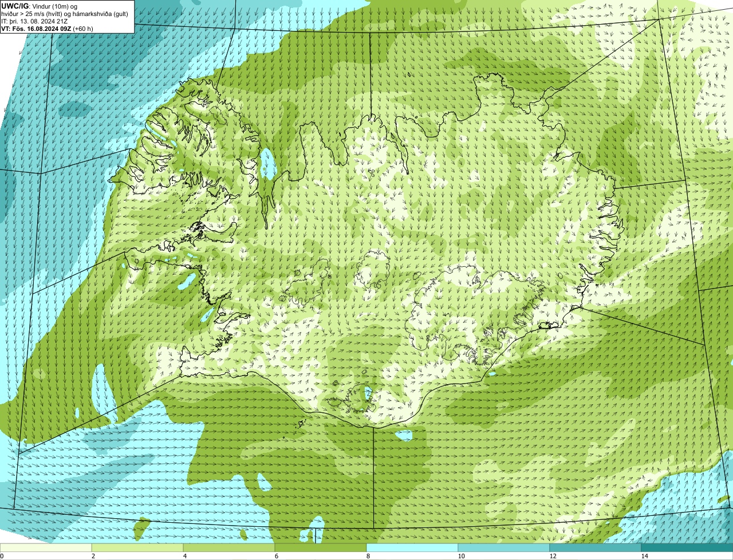Click the text "hviður > 25 m/s (hvítt) og hámarkshviða (gult)"

point(65,13)
